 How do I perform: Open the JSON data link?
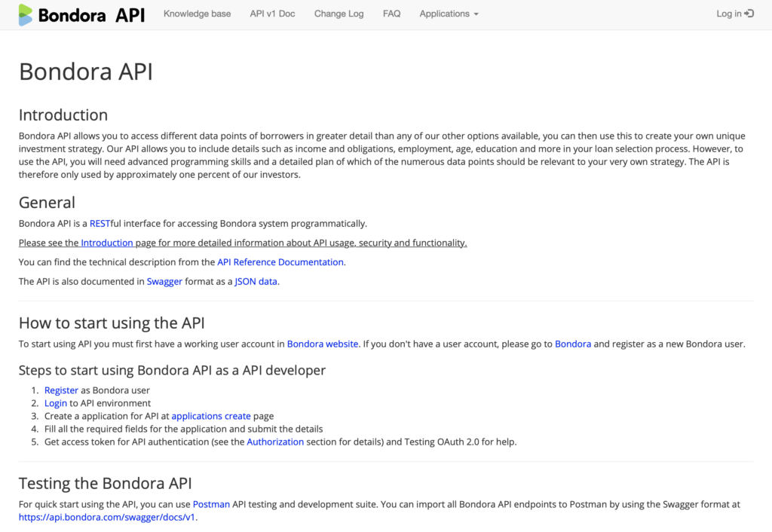[256, 282]
